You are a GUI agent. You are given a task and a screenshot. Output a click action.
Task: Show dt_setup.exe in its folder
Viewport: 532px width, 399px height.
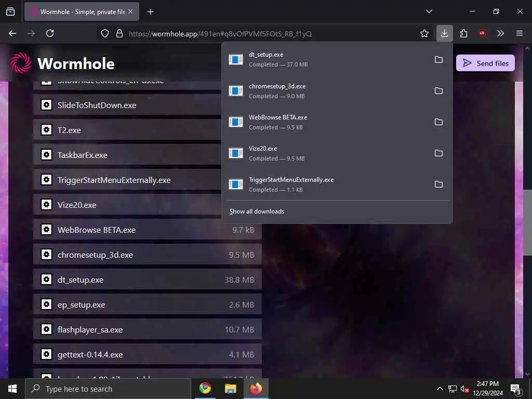(x=438, y=59)
